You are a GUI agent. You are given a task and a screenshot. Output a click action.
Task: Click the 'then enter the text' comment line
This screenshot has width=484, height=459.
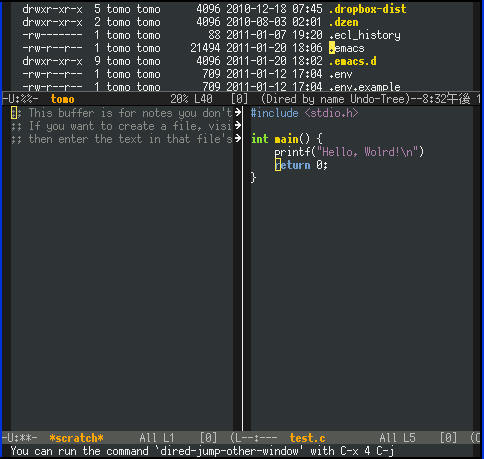click(122, 139)
